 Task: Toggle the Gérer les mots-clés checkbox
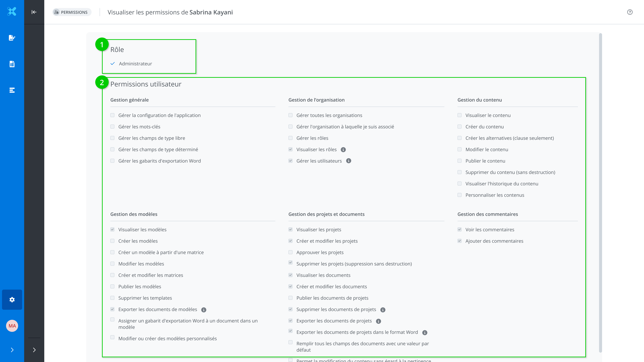coord(113,127)
